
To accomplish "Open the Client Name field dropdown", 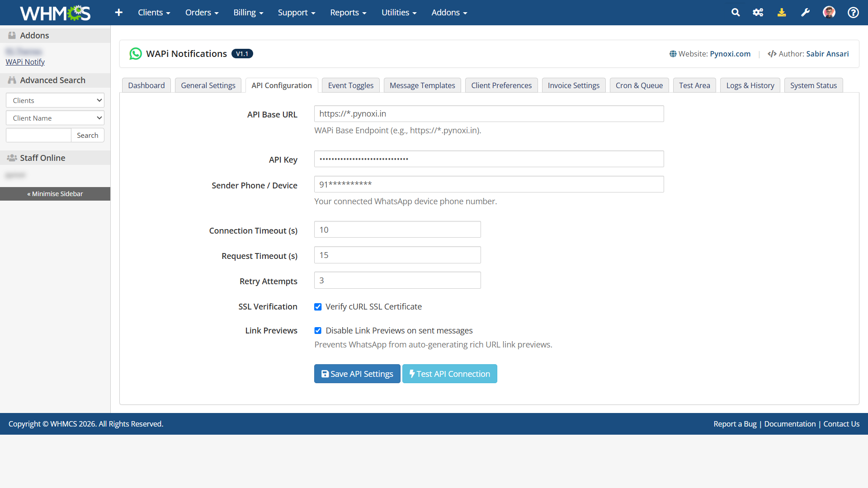I will pos(55,118).
